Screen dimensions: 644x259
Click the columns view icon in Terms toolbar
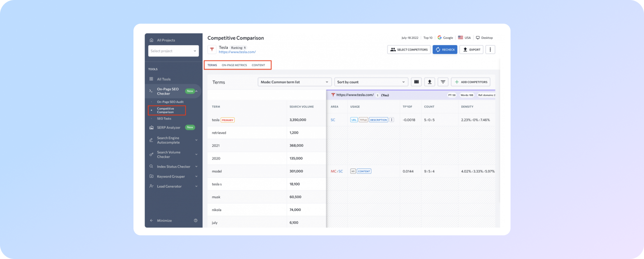416,82
